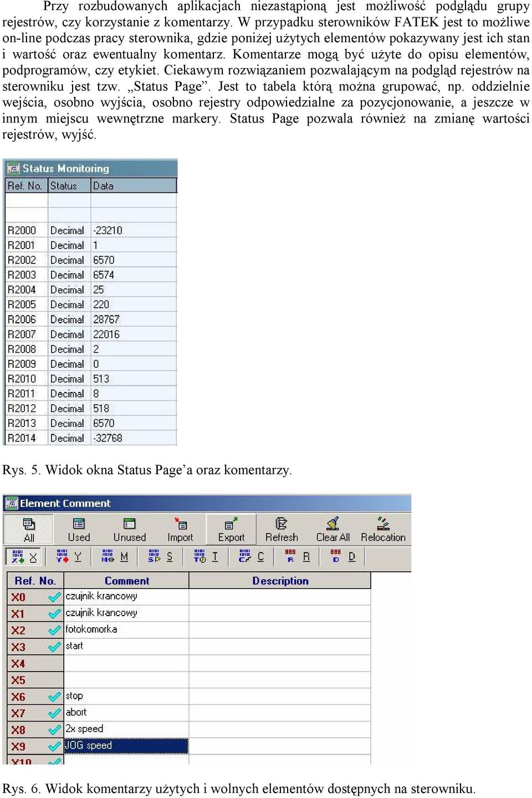Viewport: 532px width, 798px height.
Task: Select the D register elements filter
Action: (342, 557)
